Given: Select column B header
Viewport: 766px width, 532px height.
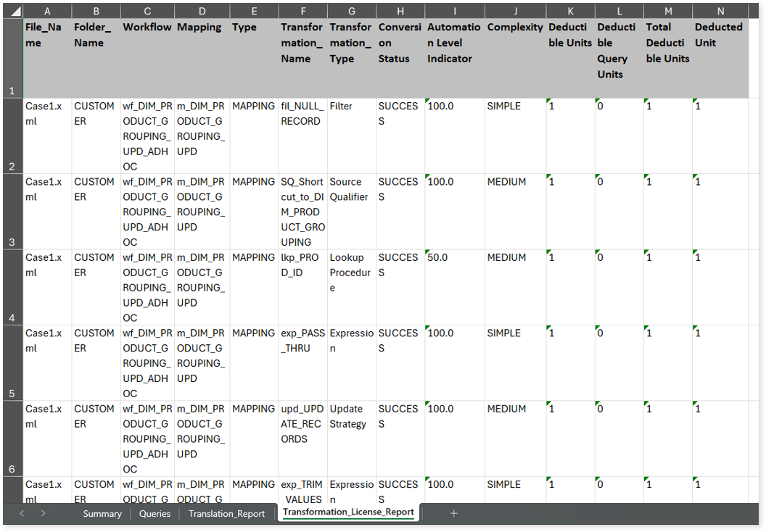Looking at the screenshot, I should click(x=96, y=11).
